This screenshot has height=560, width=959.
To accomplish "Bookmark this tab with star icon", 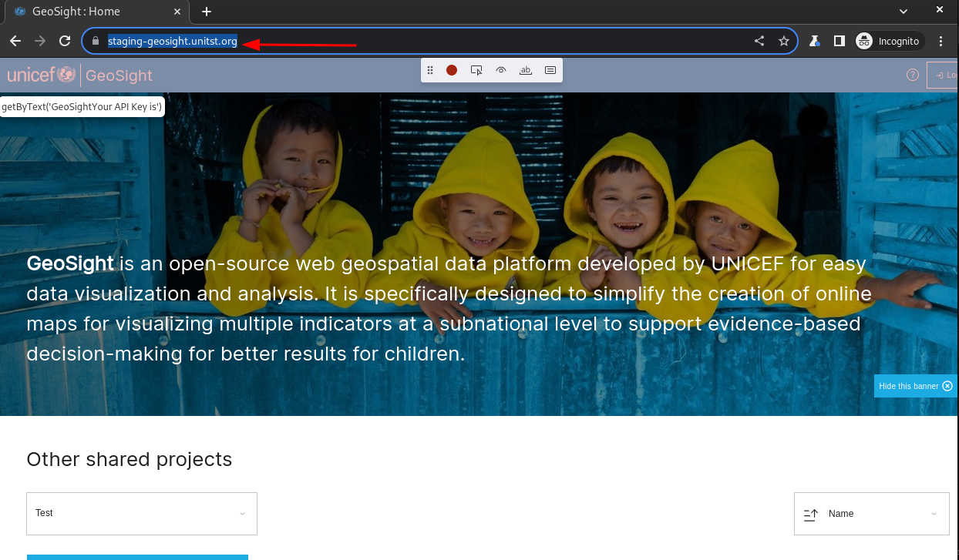I will 784,41.
